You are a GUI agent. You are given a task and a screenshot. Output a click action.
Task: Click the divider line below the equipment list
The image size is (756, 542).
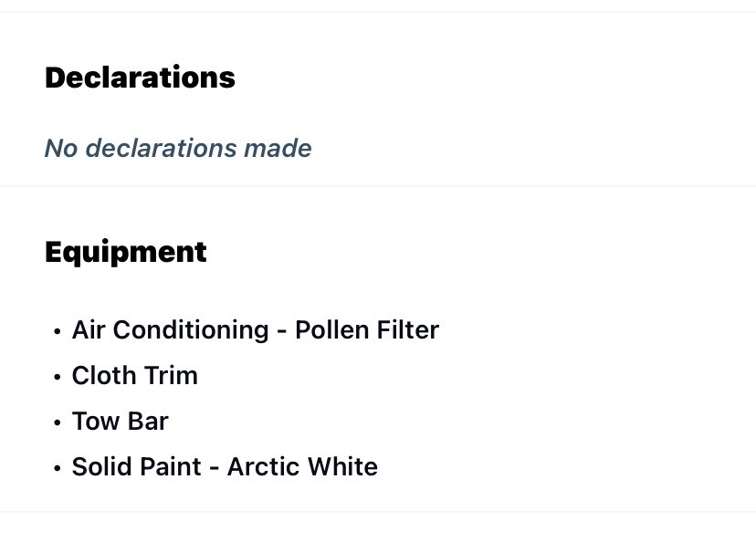(378, 512)
